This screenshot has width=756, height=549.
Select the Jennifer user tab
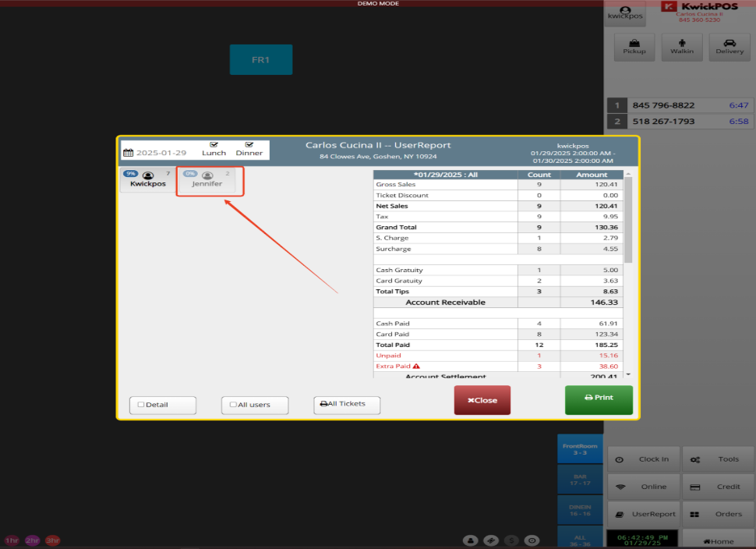click(207, 179)
